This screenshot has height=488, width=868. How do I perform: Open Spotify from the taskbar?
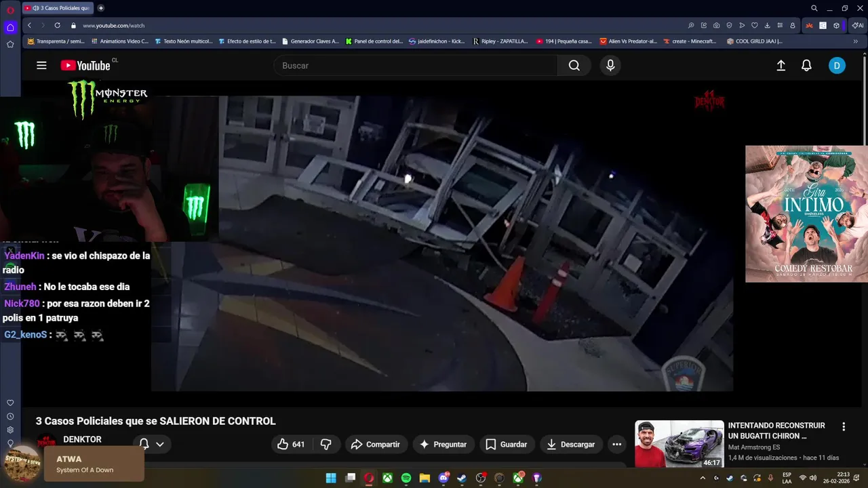[x=406, y=478]
